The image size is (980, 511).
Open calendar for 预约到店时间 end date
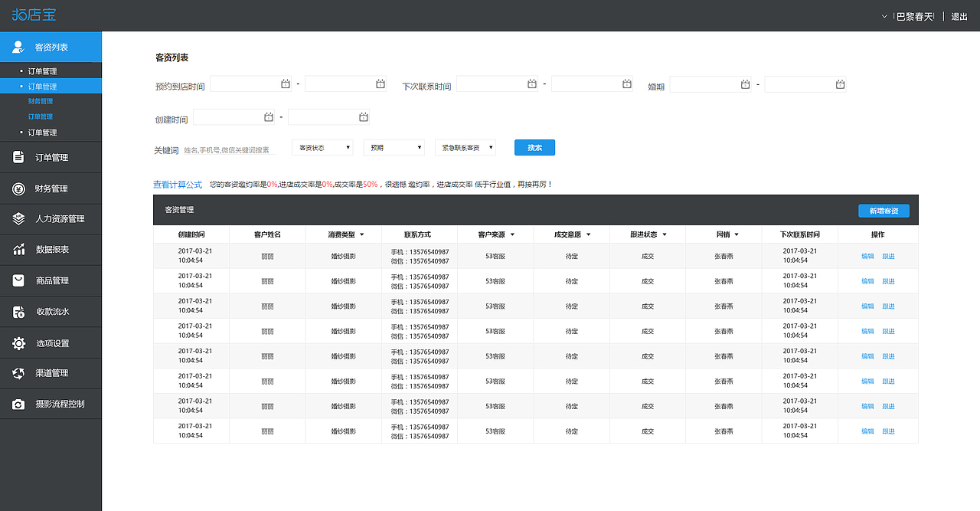pyautogui.click(x=381, y=84)
